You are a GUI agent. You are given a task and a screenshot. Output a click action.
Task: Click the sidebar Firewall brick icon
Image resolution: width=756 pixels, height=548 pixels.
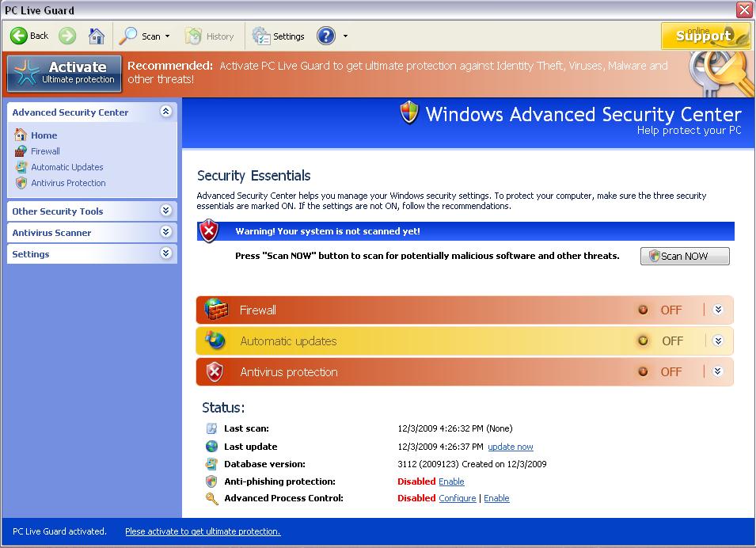21,151
